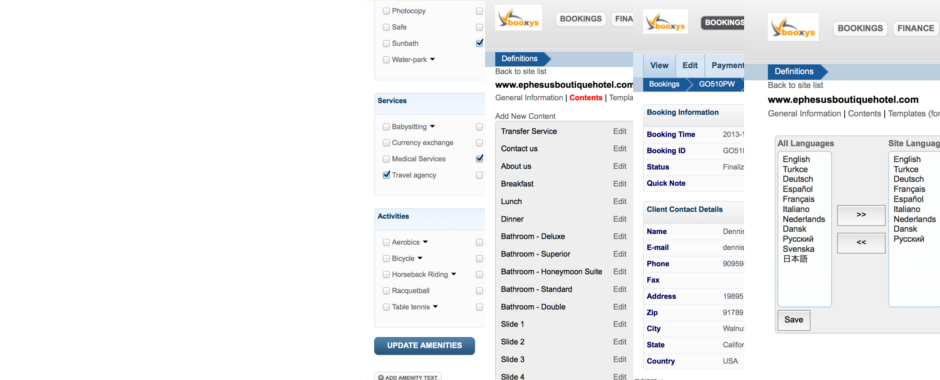Edit the Bathroom - Honeymoon Suite content
940x380 pixels.
click(x=619, y=272)
